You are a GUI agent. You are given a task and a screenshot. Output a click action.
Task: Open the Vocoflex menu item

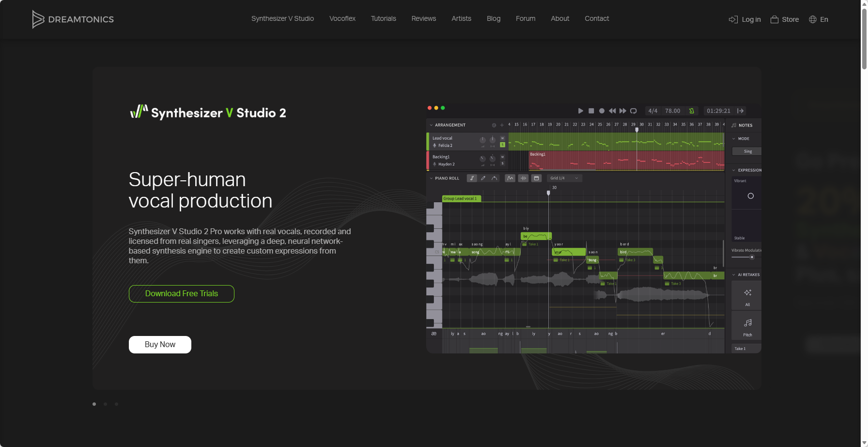[342, 18]
